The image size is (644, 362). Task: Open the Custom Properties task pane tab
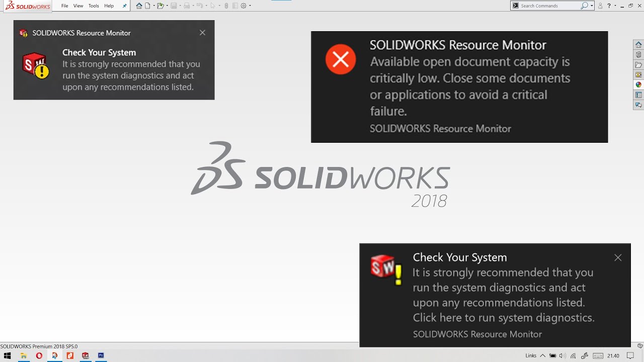click(x=638, y=95)
